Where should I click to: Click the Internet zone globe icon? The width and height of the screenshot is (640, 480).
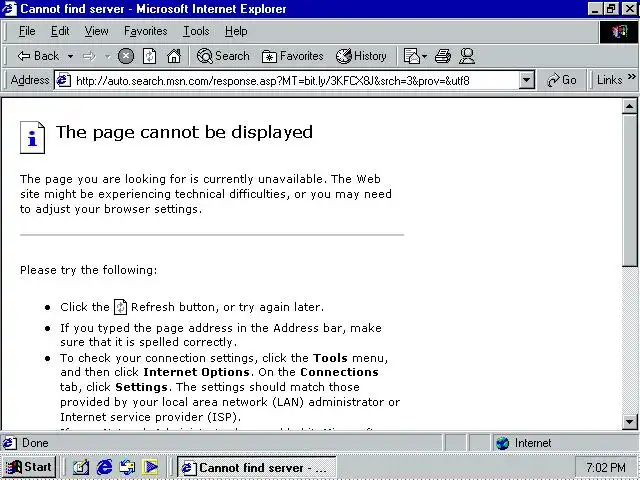(x=502, y=443)
